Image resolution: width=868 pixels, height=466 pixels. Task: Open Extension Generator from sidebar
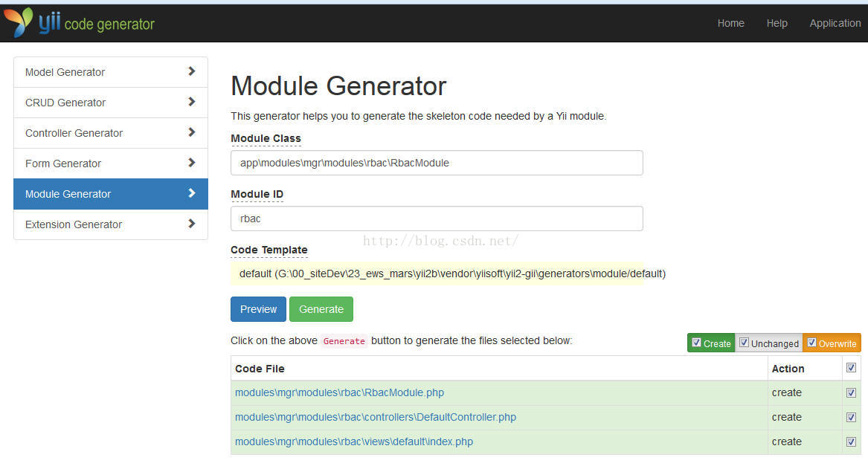tap(111, 224)
